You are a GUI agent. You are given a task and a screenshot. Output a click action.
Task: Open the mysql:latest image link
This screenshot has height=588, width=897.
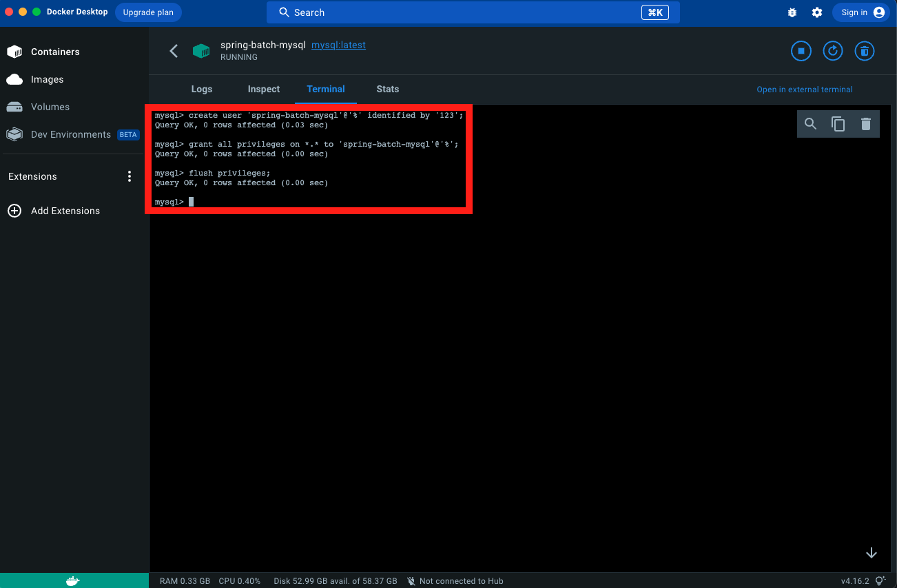tap(338, 45)
